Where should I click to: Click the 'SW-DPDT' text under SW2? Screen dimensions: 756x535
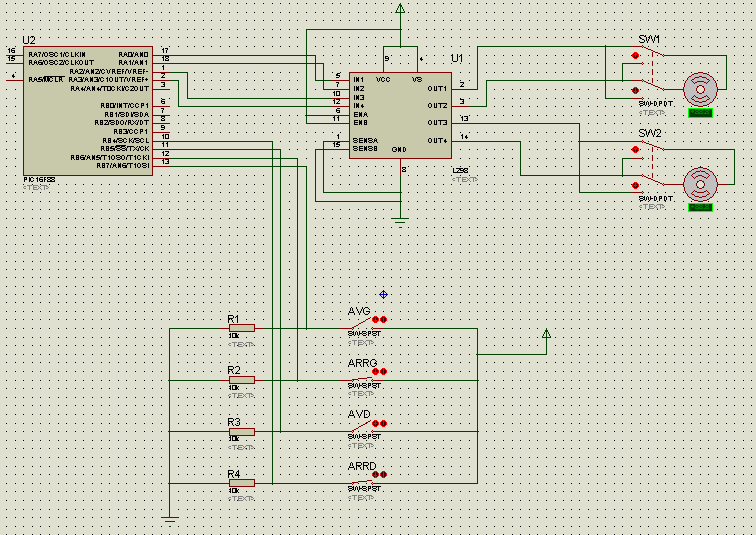(656, 199)
